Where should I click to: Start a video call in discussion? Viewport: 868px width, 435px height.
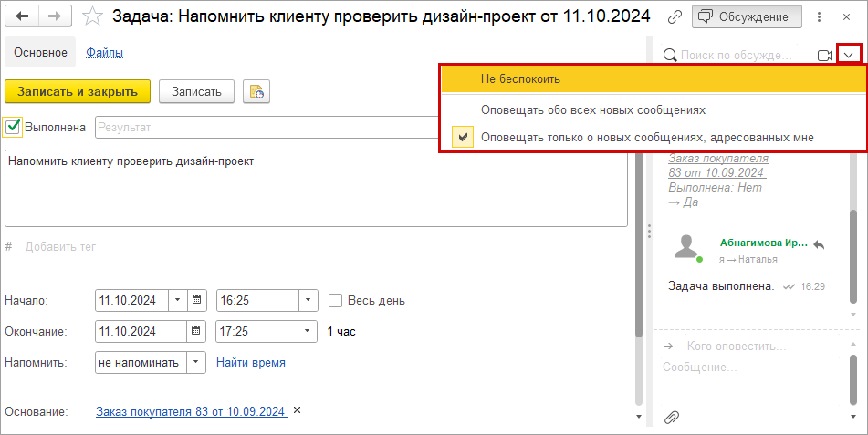[x=824, y=56]
